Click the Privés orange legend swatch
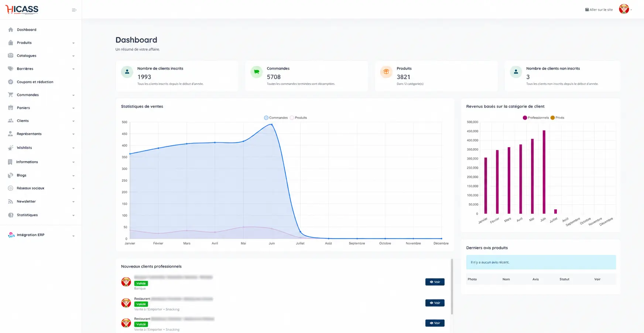The height and width of the screenshot is (333, 644). click(552, 118)
